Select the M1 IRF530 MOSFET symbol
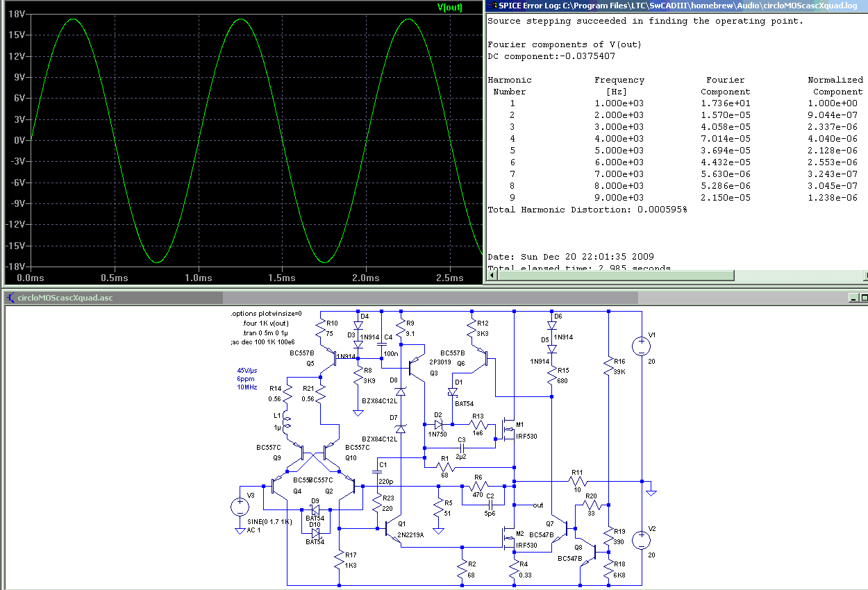 [x=507, y=429]
